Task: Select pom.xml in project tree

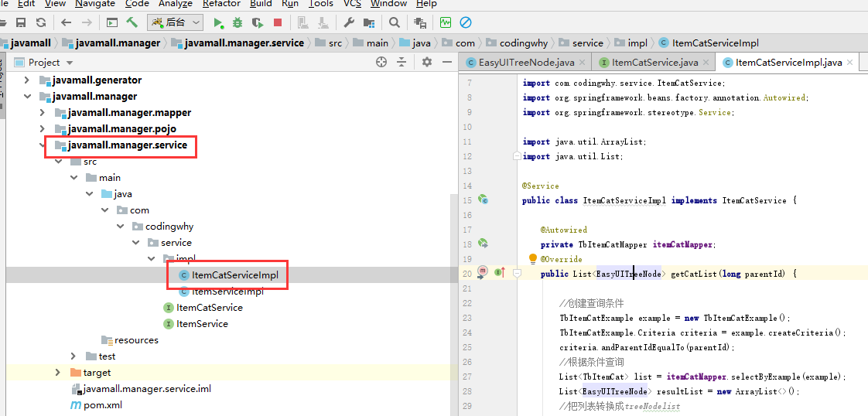Action: coord(102,405)
